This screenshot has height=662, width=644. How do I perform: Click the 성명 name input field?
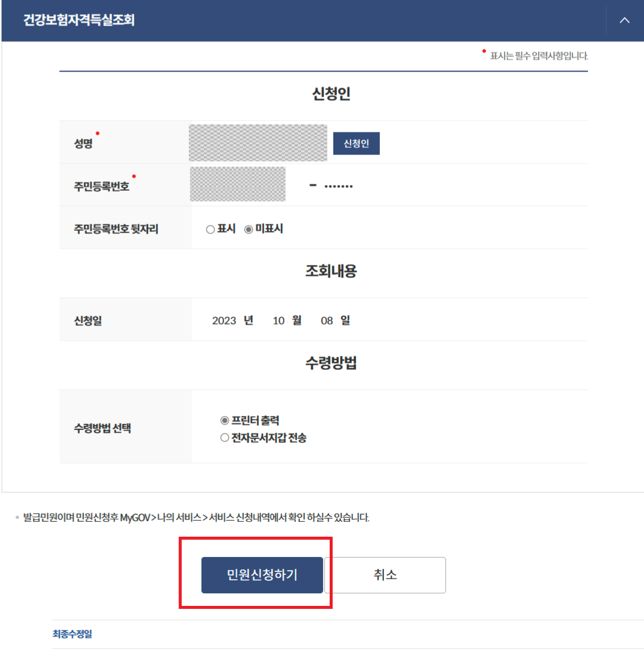tap(258, 143)
